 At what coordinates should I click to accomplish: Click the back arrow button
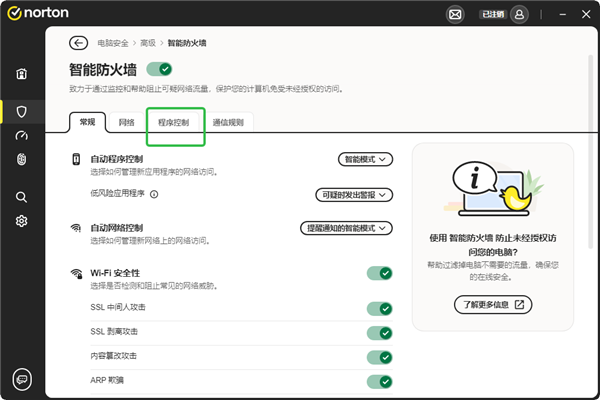click(x=78, y=43)
